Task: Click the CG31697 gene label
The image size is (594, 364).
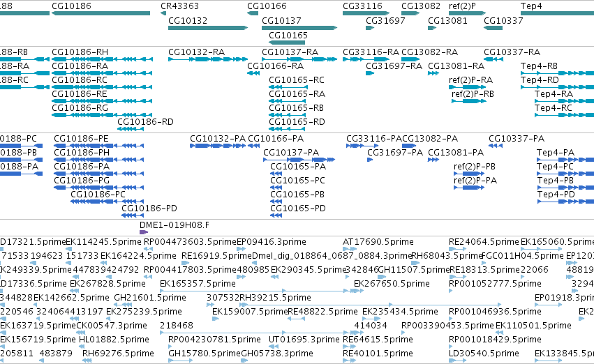Action: point(385,21)
